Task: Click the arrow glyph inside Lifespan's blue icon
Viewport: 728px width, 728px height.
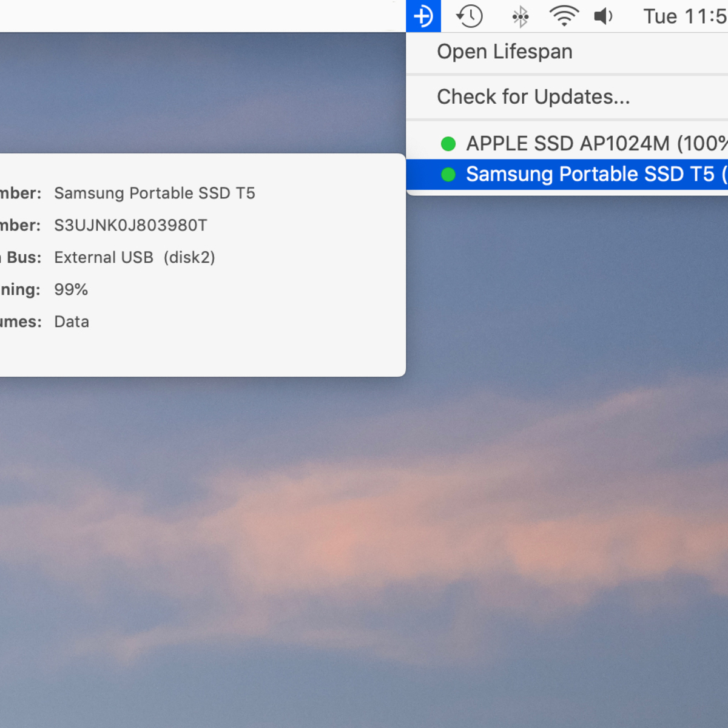Action: [423, 16]
